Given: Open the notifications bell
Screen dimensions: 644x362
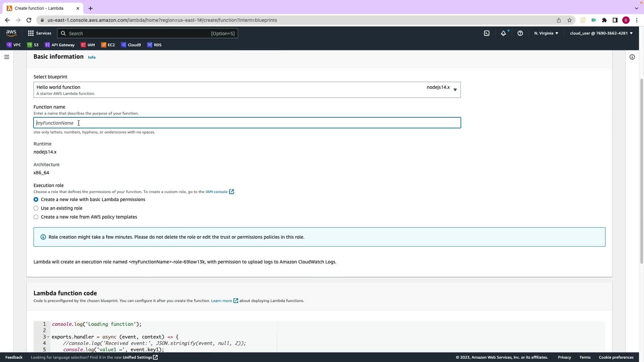Looking at the screenshot, I should tap(503, 33).
